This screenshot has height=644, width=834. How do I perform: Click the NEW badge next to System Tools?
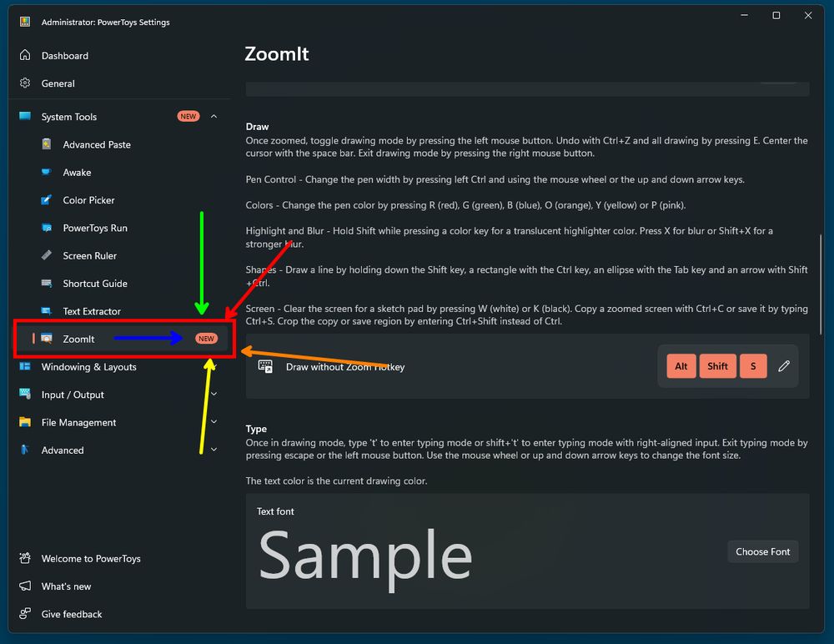(x=188, y=116)
